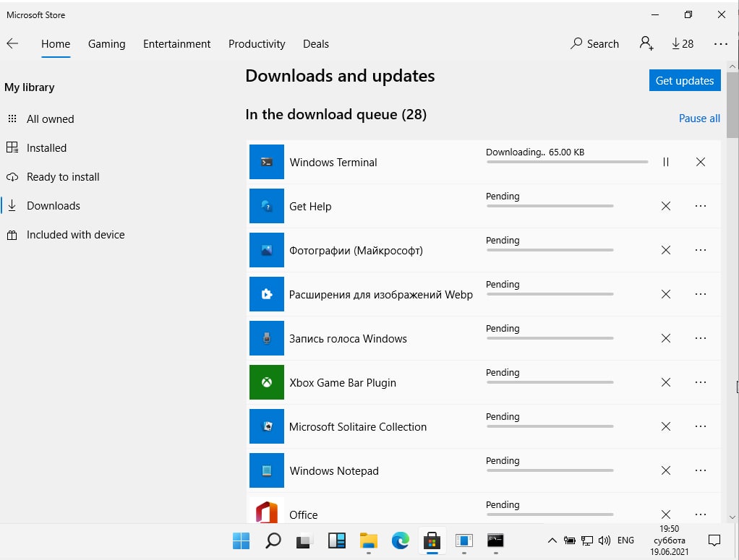Open the Windows Start menu
The image size is (739, 560).
coord(242,540)
